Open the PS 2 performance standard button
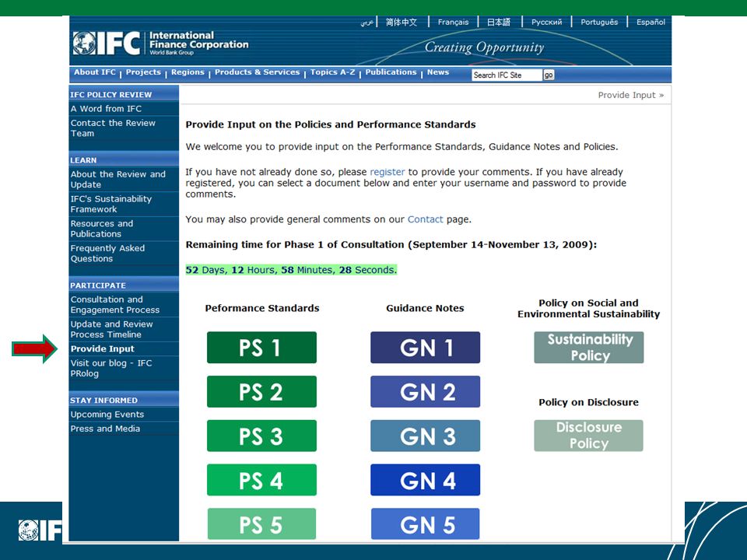The image size is (747, 560). 261,391
